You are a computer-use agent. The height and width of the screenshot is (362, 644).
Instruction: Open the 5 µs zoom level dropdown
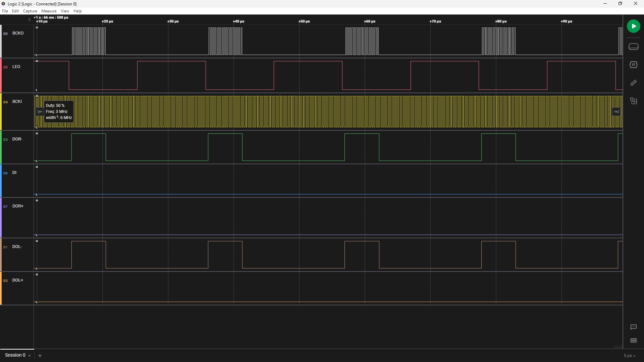click(x=630, y=356)
